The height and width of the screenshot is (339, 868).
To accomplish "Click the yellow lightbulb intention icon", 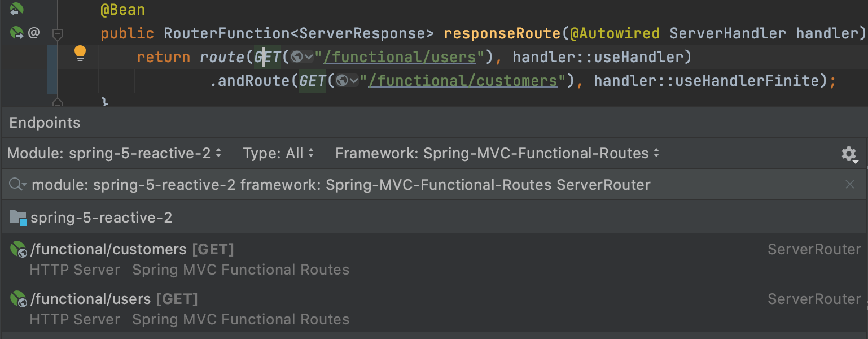I will [80, 54].
